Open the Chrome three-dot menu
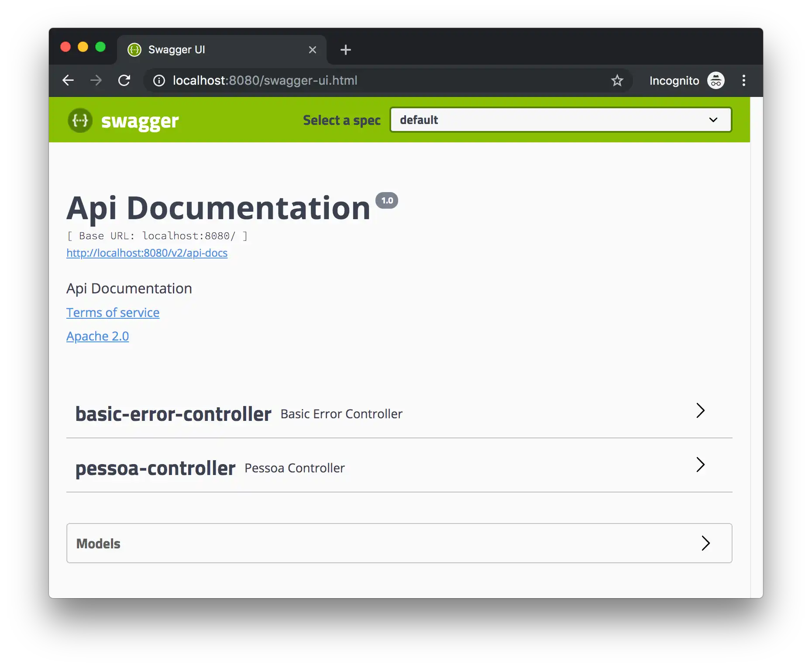Viewport: 812px width, 668px height. (x=744, y=80)
